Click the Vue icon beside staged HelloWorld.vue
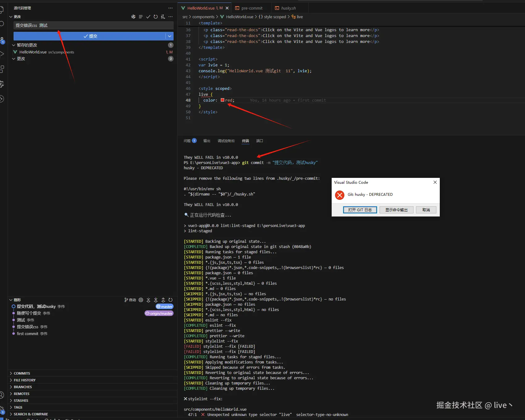Screen dimensions: 525x420 [15, 52]
